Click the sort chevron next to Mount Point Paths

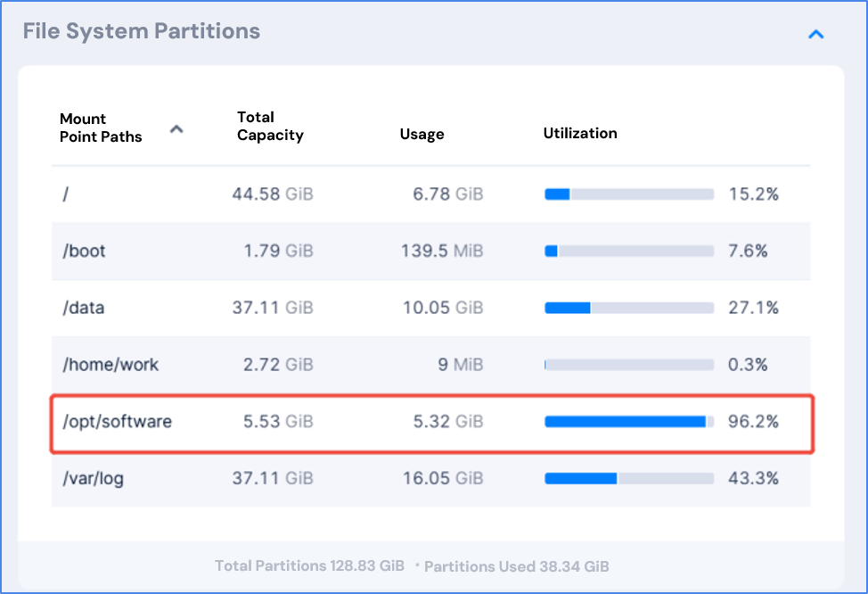pos(176,128)
